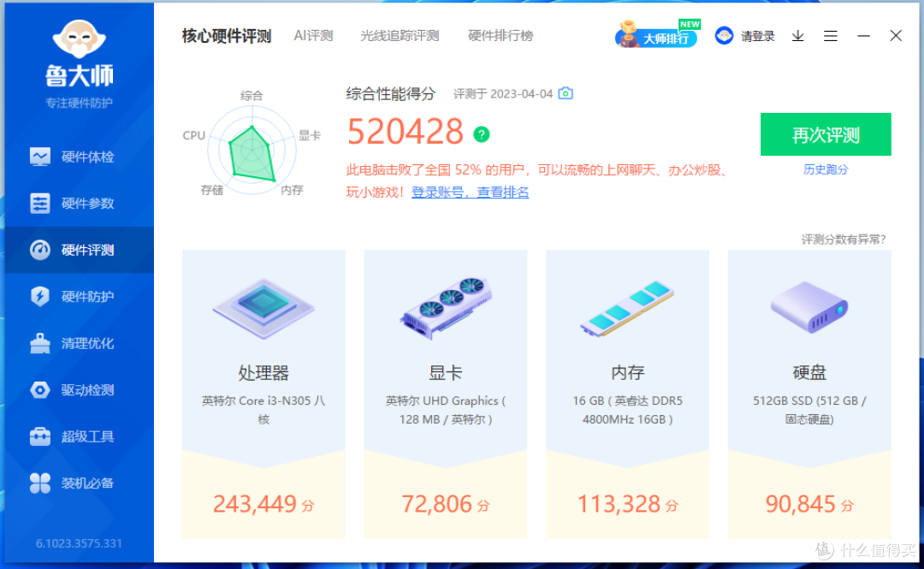Open 硬件参数 in the sidebar
The image size is (924, 569).
[x=79, y=204]
